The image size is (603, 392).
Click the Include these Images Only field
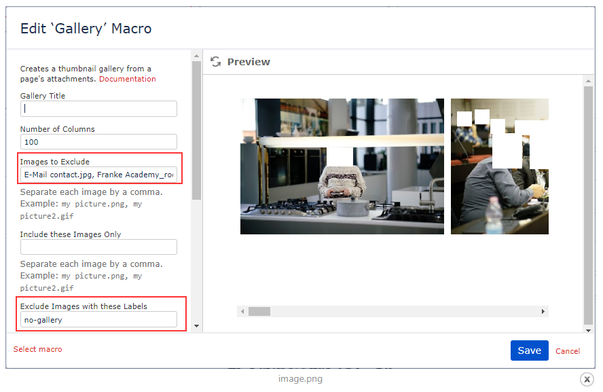[x=98, y=247]
